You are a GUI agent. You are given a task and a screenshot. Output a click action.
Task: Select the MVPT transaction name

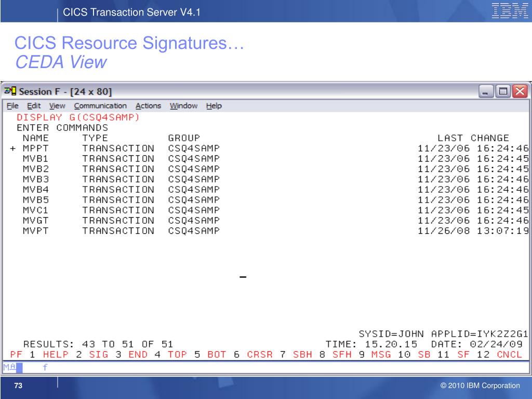point(36,231)
